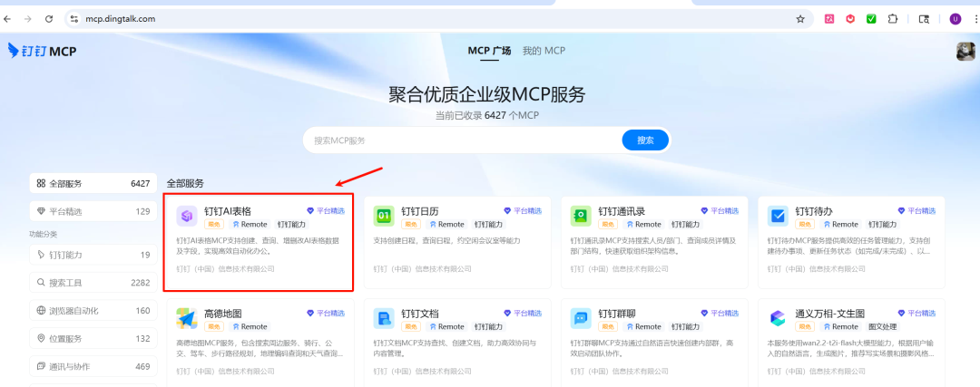Viewport: 980px width, 387px height.
Task: Open the red shield extension icon
Action: click(850, 19)
